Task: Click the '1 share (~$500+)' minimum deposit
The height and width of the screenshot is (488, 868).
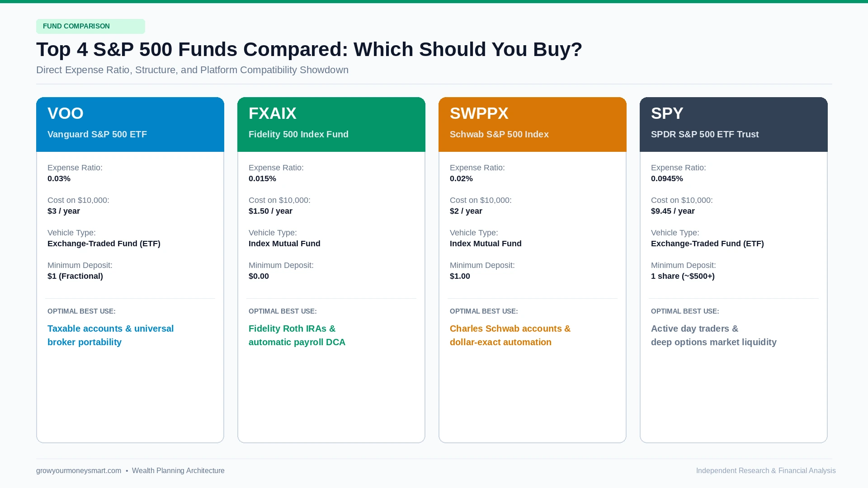Action: click(683, 276)
